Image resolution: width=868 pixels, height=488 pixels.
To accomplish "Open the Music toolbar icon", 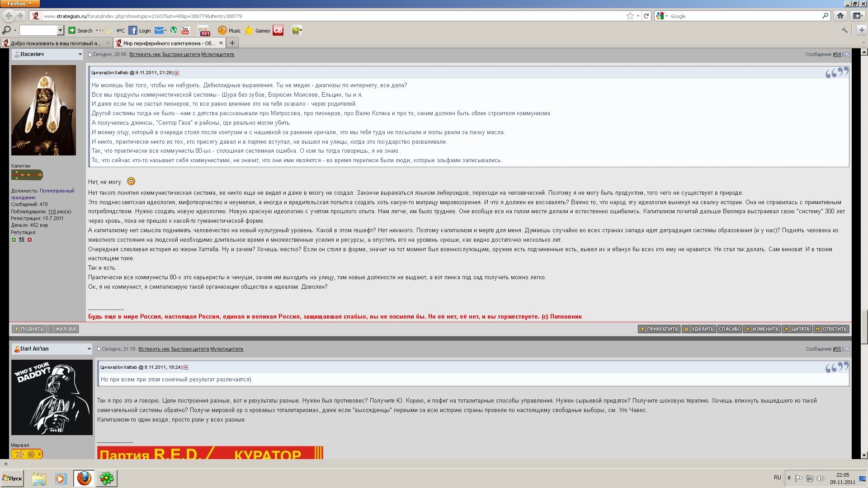I will tap(229, 30).
